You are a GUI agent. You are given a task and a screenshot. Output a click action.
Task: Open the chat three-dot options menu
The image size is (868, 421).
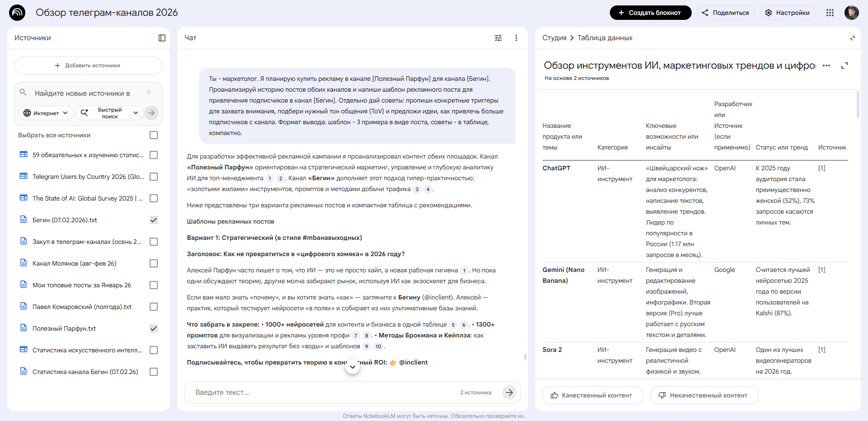(516, 38)
